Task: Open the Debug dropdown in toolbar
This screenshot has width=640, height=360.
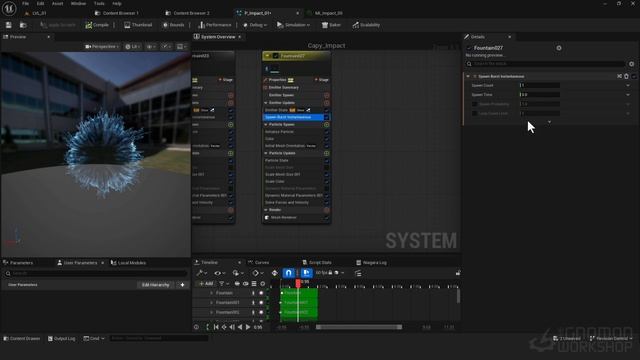Action: pyautogui.click(x=255, y=25)
